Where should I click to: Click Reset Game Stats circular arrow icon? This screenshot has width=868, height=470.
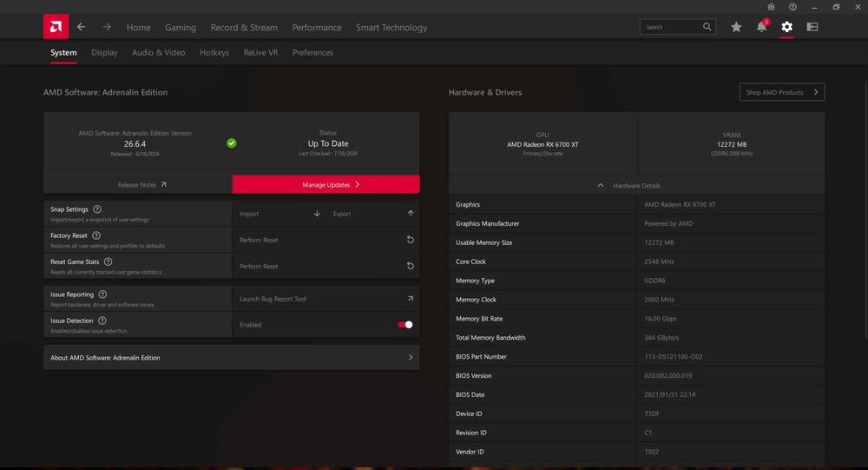pos(411,266)
